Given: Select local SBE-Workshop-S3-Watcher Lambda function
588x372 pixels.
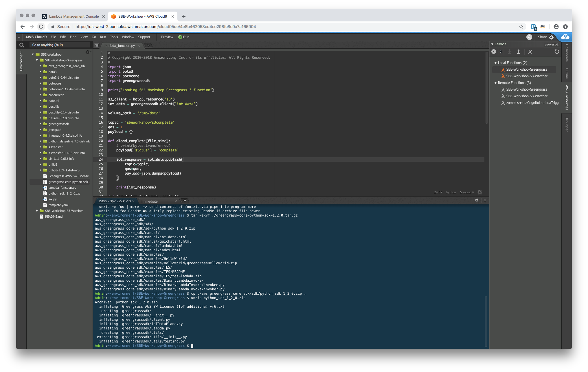Looking at the screenshot, I should (524, 76).
